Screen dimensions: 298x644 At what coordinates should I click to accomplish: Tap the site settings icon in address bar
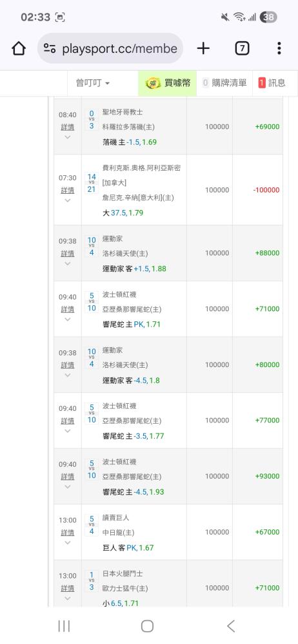[x=50, y=48]
